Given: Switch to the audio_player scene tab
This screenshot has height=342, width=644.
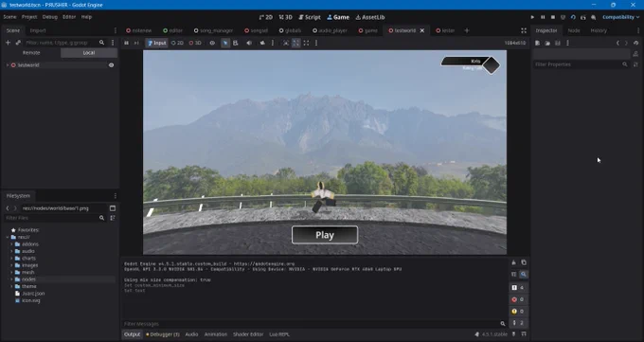Looking at the screenshot, I should click(330, 30).
